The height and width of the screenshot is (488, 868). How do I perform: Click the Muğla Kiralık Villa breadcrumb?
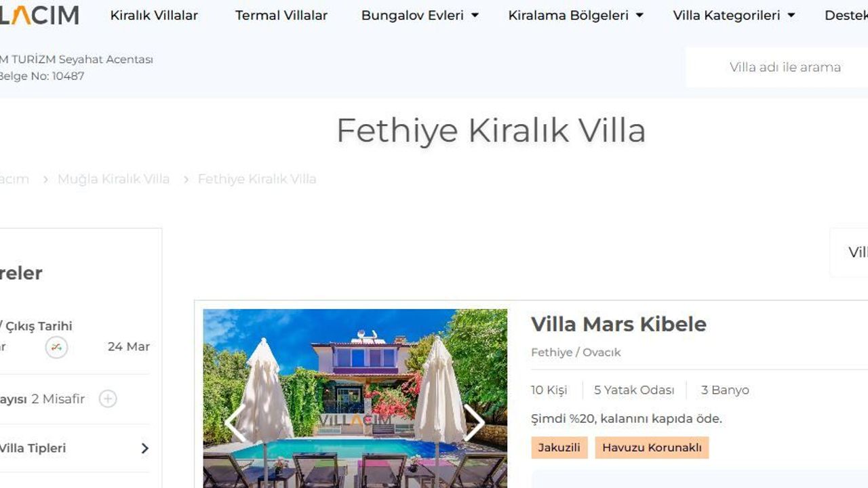tap(113, 179)
